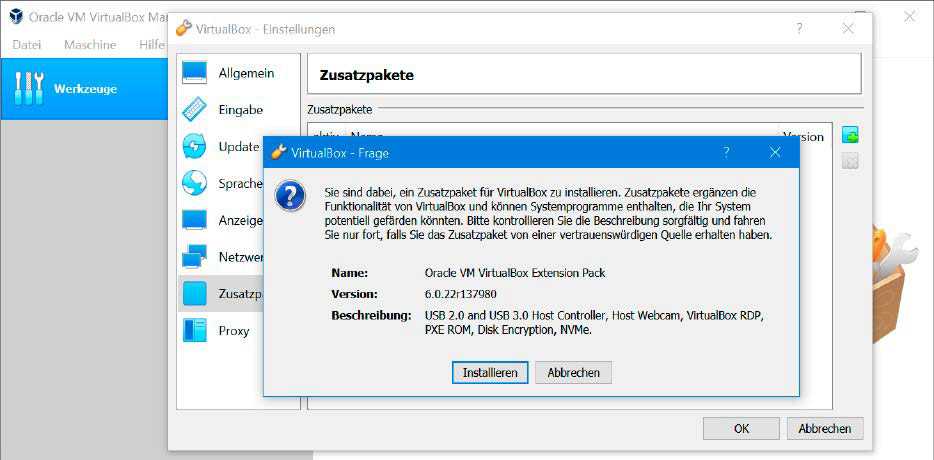The image size is (934, 460).
Task: Click the Werkzeuge tools icon
Action: 29,89
